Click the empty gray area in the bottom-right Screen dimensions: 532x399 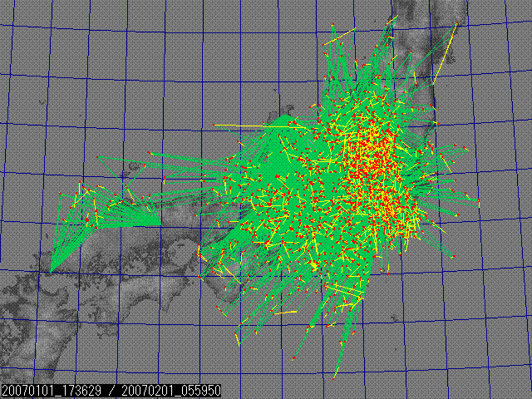click(465, 332)
